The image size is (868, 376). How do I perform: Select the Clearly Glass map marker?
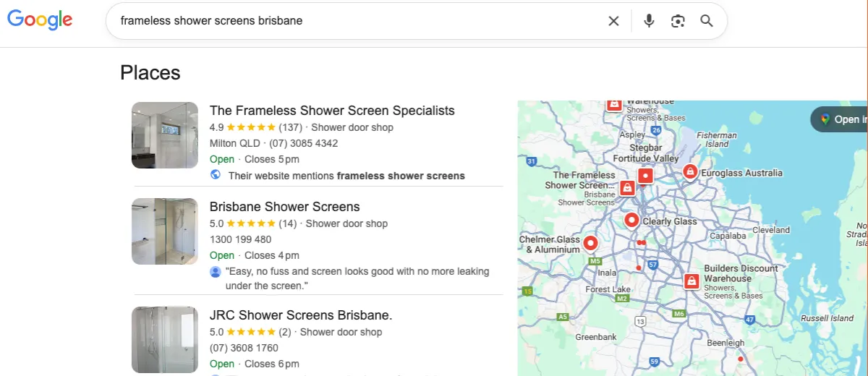point(631,220)
